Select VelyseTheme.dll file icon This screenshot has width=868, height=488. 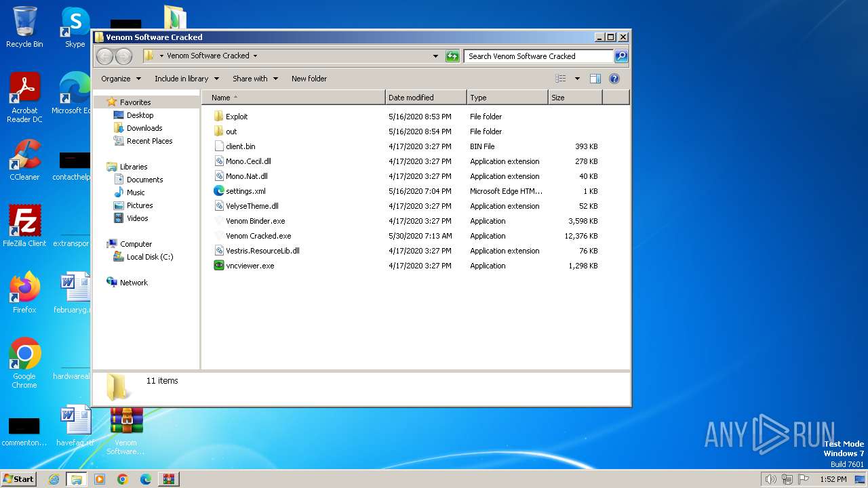(218, 206)
